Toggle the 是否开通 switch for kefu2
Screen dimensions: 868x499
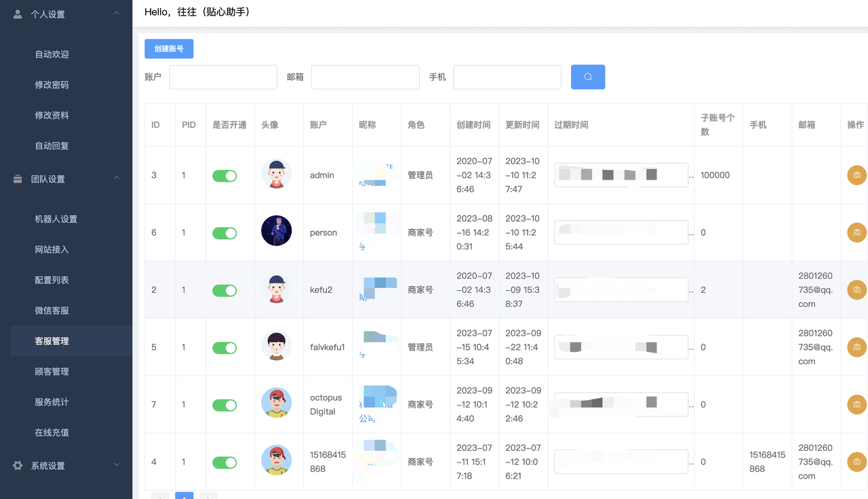[224, 290]
